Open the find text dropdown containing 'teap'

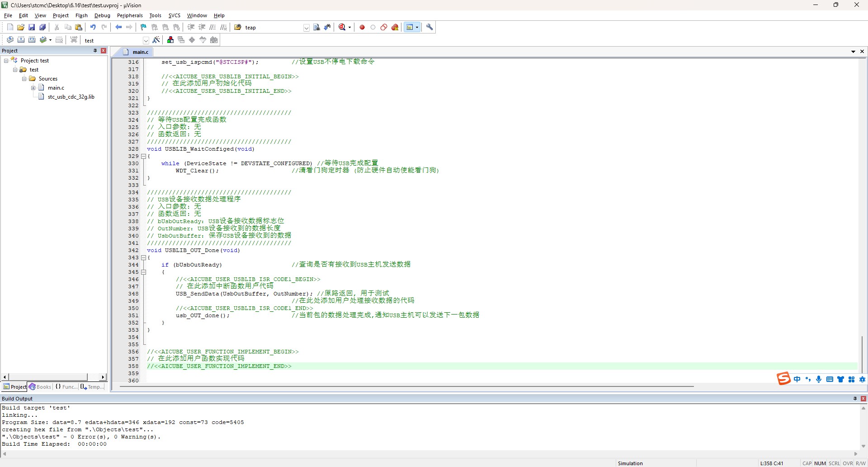coord(306,28)
